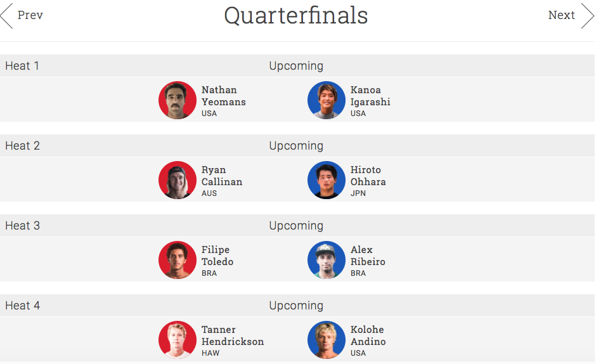Open the Nathan Yeomans name link
596x364 pixels.
(x=223, y=96)
